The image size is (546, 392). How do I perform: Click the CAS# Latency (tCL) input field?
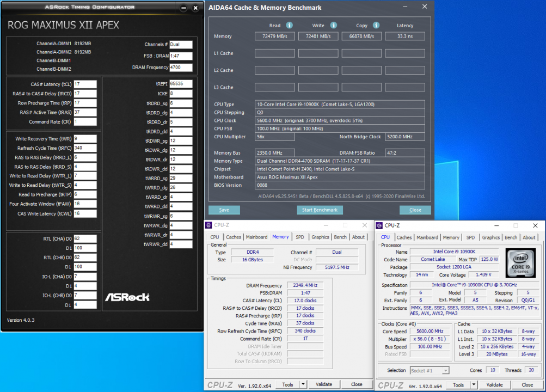pyautogui.click(x=85, y=84)
